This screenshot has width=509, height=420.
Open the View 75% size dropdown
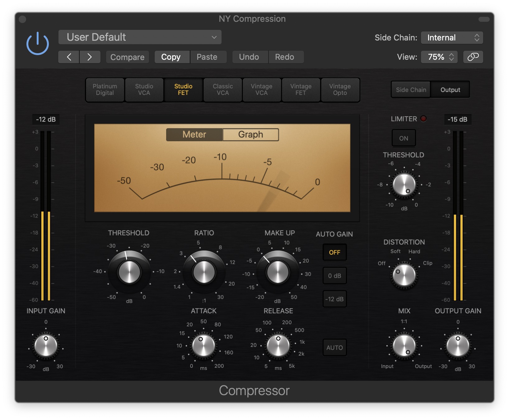[439, 57]
